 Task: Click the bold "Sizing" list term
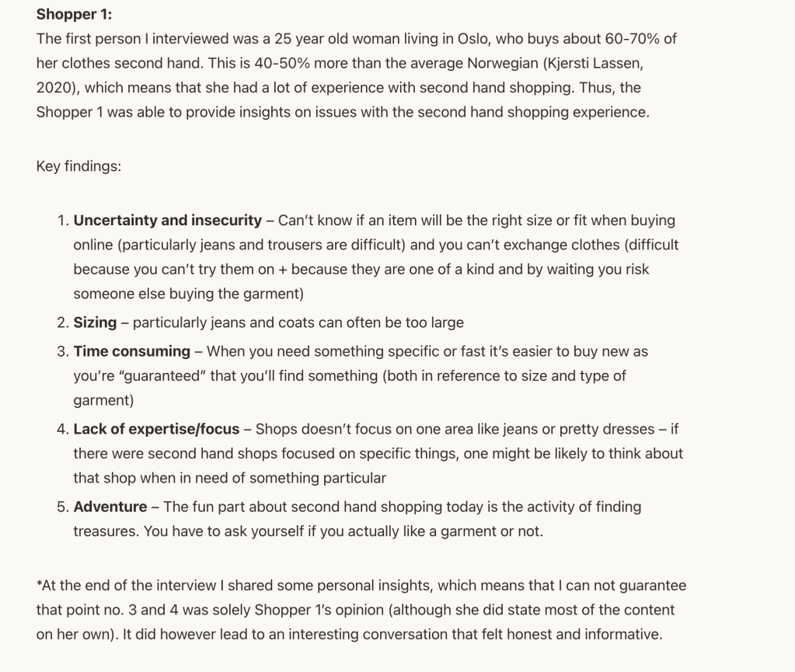[x=95, y=322]
